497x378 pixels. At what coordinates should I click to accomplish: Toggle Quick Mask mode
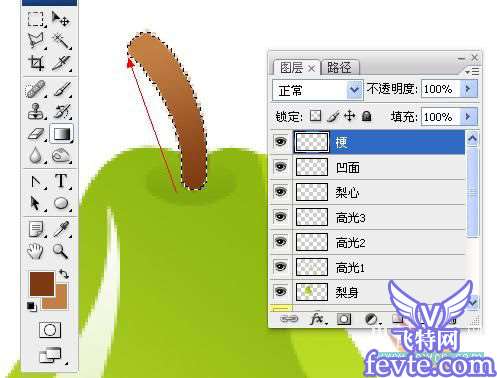click(50, 330)
